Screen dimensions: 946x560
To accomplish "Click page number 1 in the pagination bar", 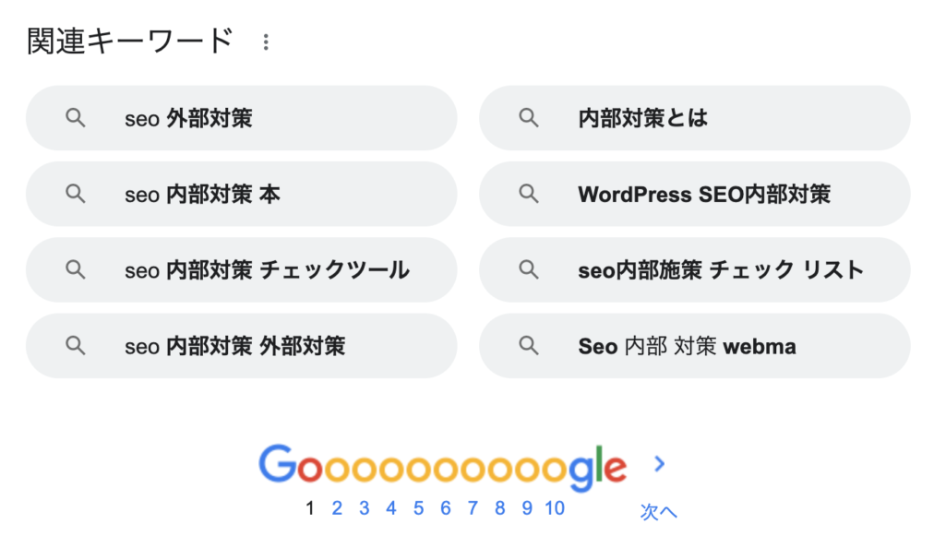I will click(x=310, y=507).
